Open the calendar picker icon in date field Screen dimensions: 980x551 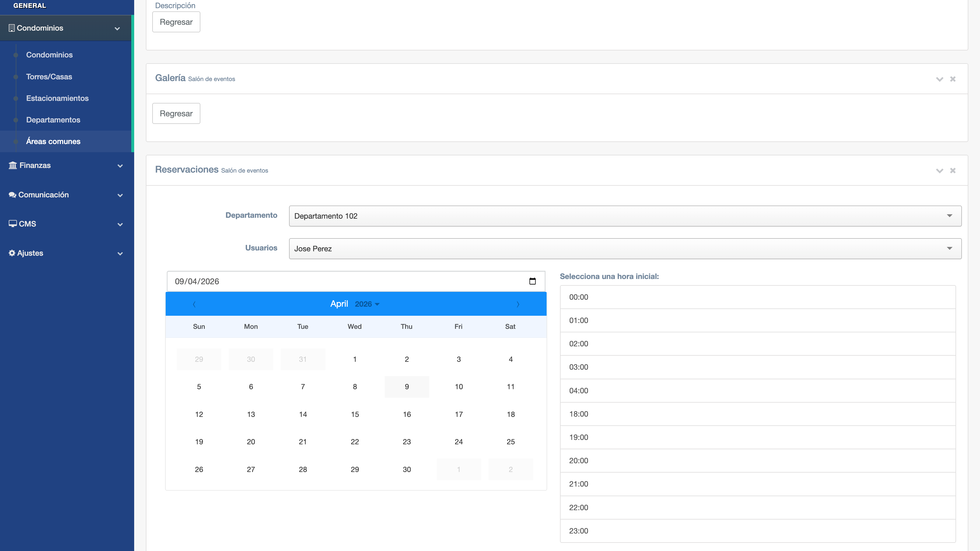coord(532,281)
